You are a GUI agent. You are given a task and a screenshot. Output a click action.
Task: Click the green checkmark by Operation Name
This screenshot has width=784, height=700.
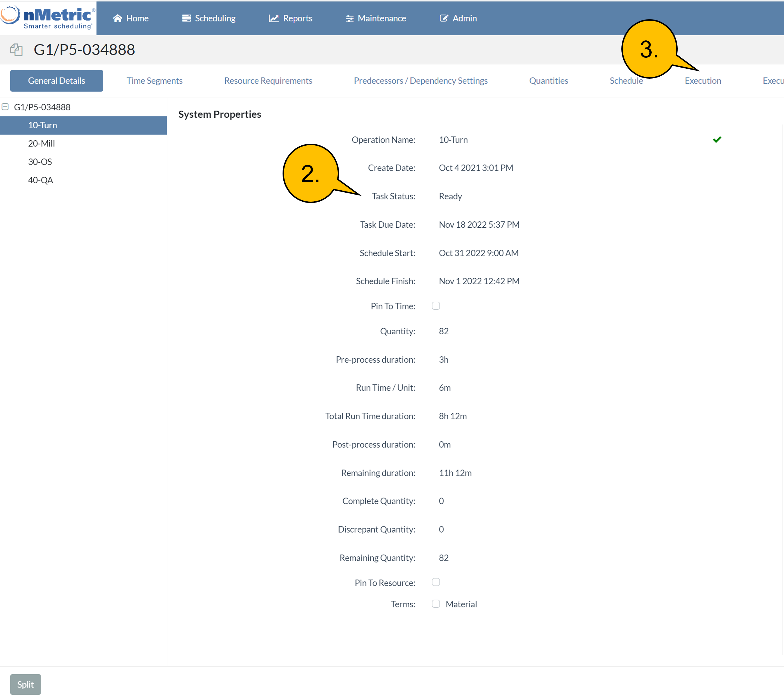point(717,140)
